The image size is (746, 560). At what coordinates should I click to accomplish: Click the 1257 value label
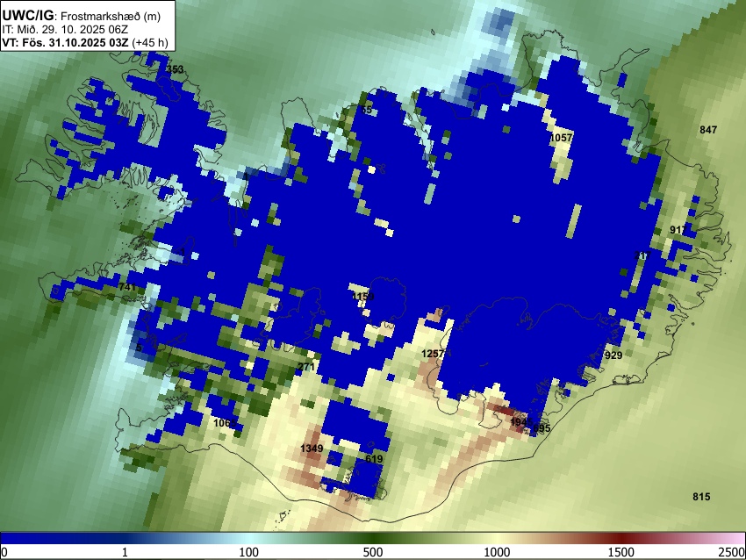click(433, 354)
